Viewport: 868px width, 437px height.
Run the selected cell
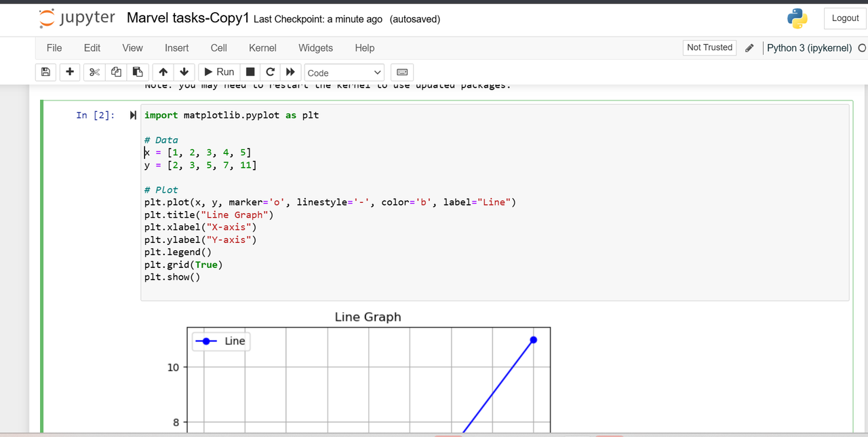pos(219,72)
